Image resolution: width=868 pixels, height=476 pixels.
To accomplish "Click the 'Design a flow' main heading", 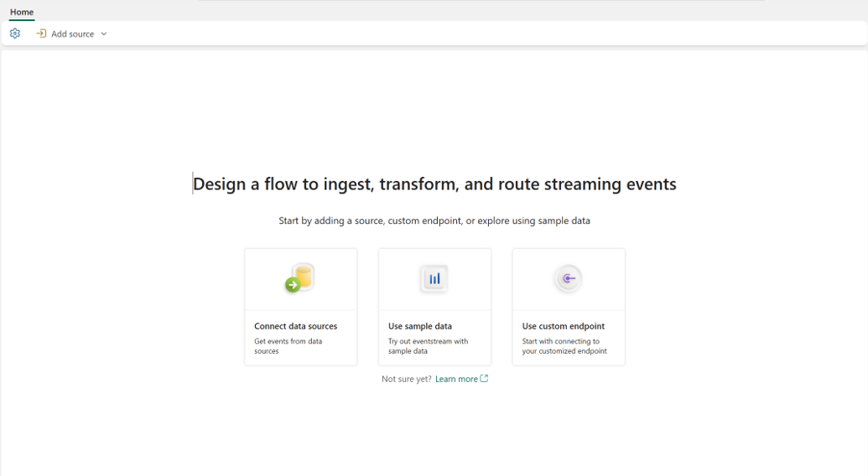I will [434, 184].
